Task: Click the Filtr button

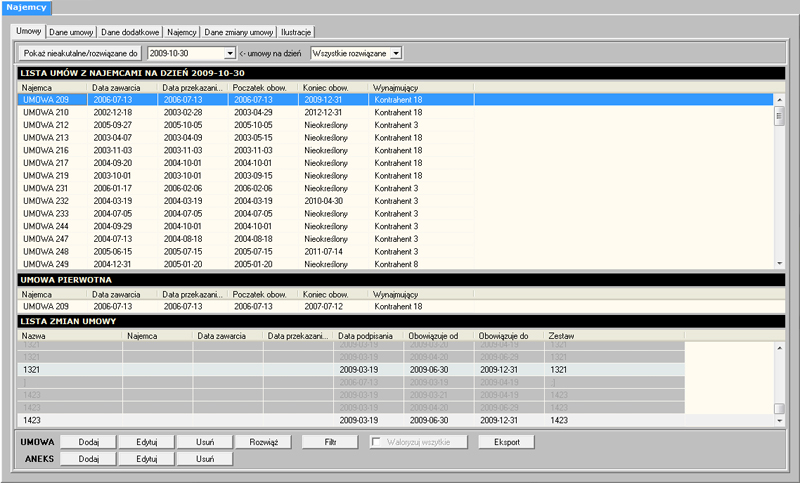Action: coord(330,442)
